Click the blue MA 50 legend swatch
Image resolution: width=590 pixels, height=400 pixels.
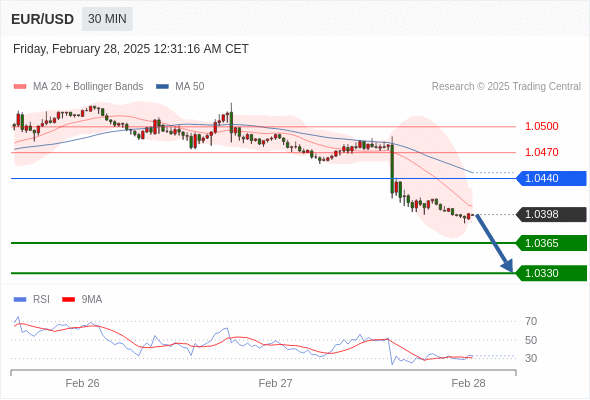[x=162, y=87]
